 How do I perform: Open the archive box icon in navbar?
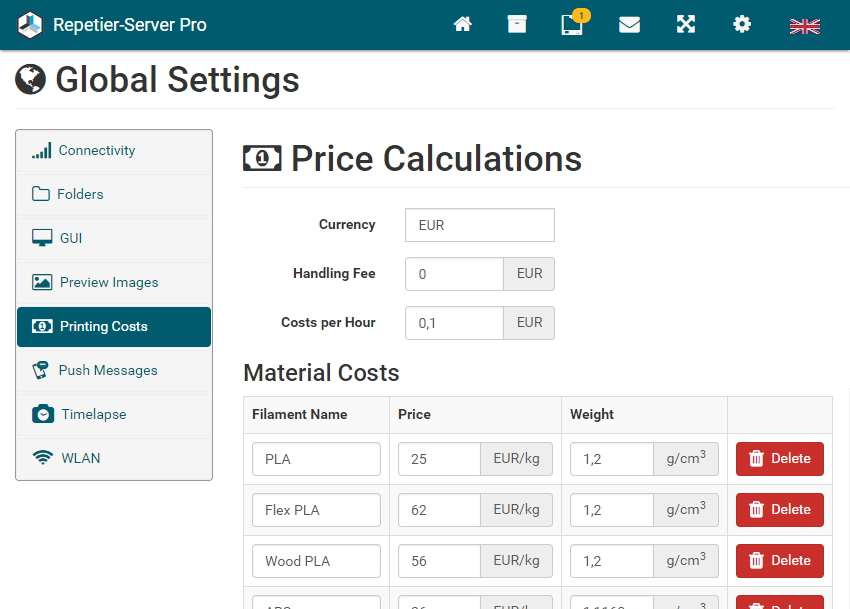pyautogui.click(x=517, y=24)
